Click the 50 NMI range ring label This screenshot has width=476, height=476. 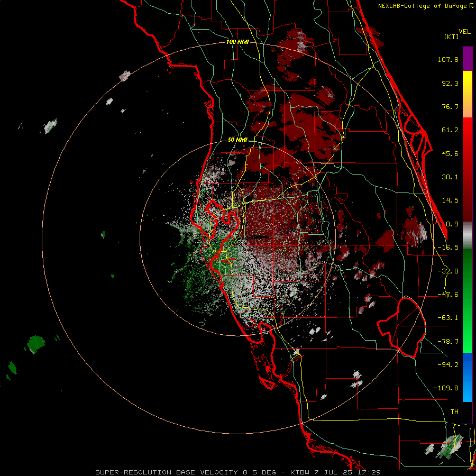pos(237,140)
